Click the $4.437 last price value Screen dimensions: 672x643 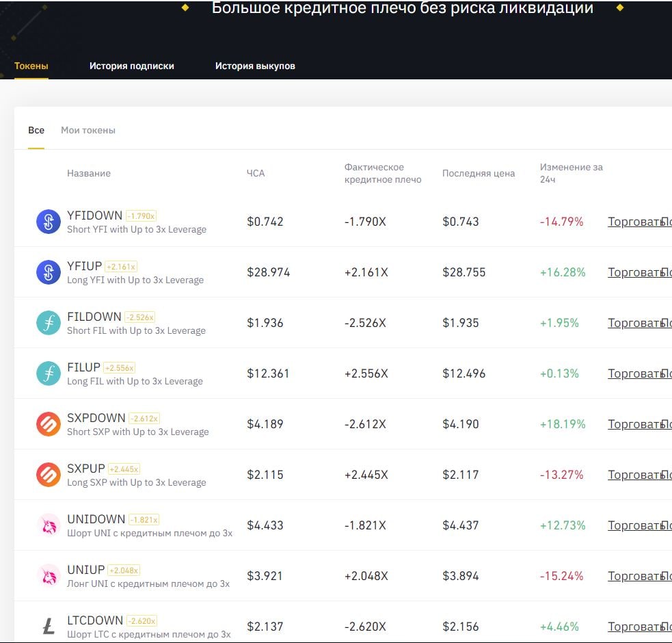click(460, 525)
